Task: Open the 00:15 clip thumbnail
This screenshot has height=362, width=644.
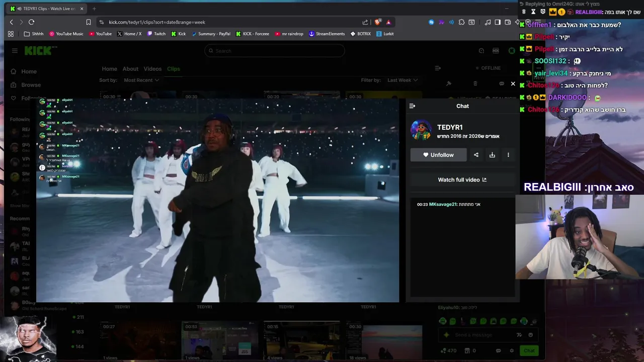Action: (302, 341)
